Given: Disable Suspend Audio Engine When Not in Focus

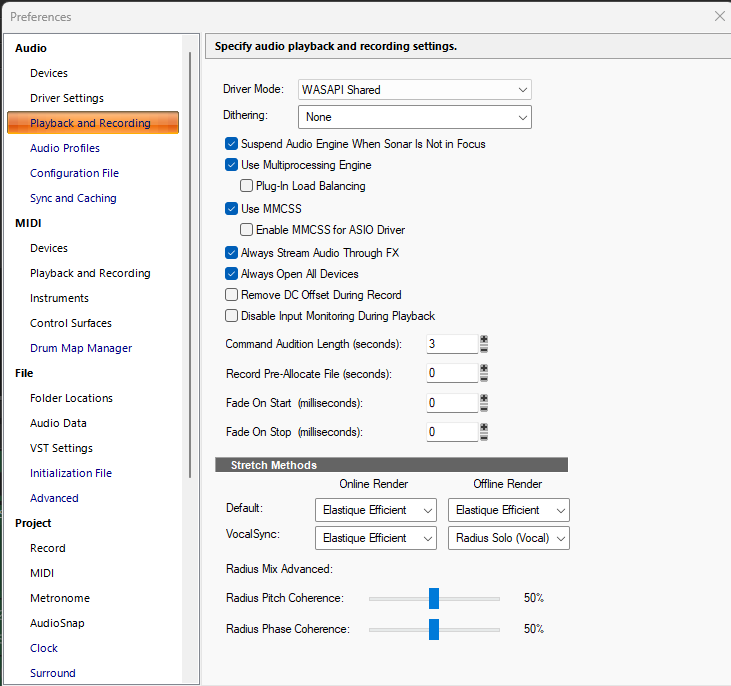Looking at the screenshot, I should [232, 144].
